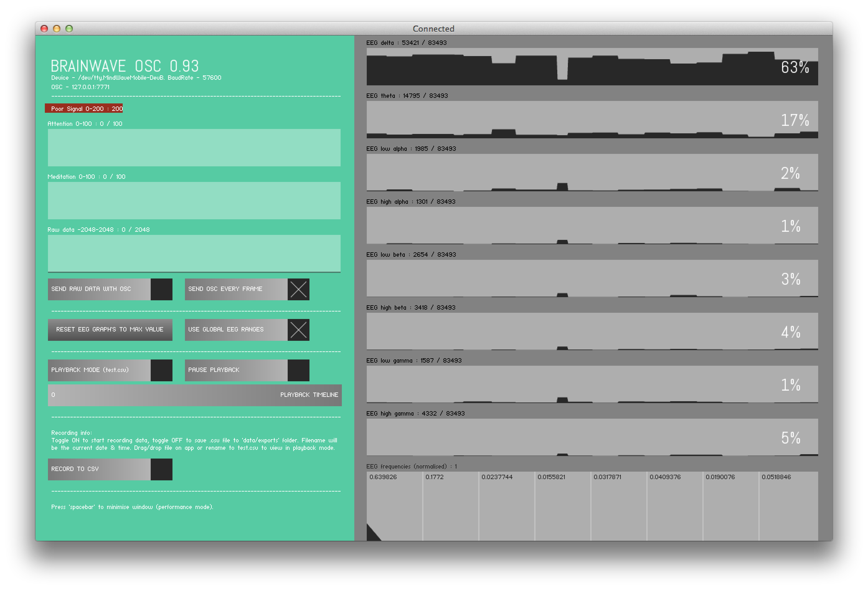868x590 pixels.
Task: Click the EEG low alpha graph
Action: coord(592,173)
